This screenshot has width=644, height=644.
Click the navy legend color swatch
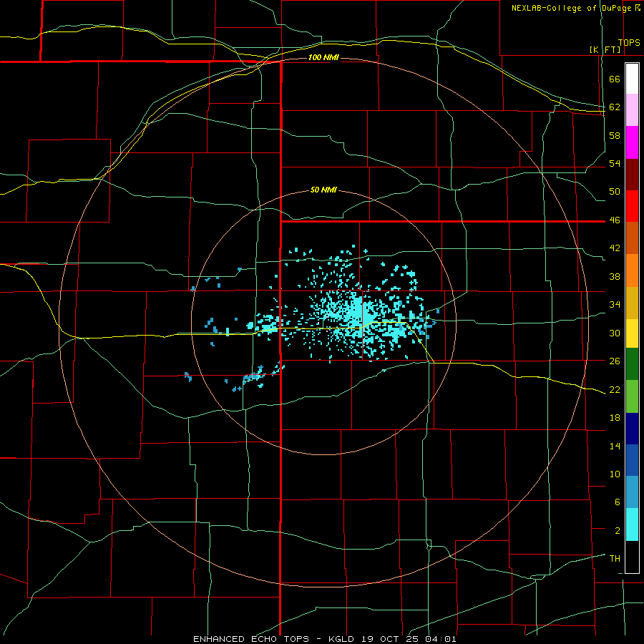pyautogui.click(x=632, y=429)
